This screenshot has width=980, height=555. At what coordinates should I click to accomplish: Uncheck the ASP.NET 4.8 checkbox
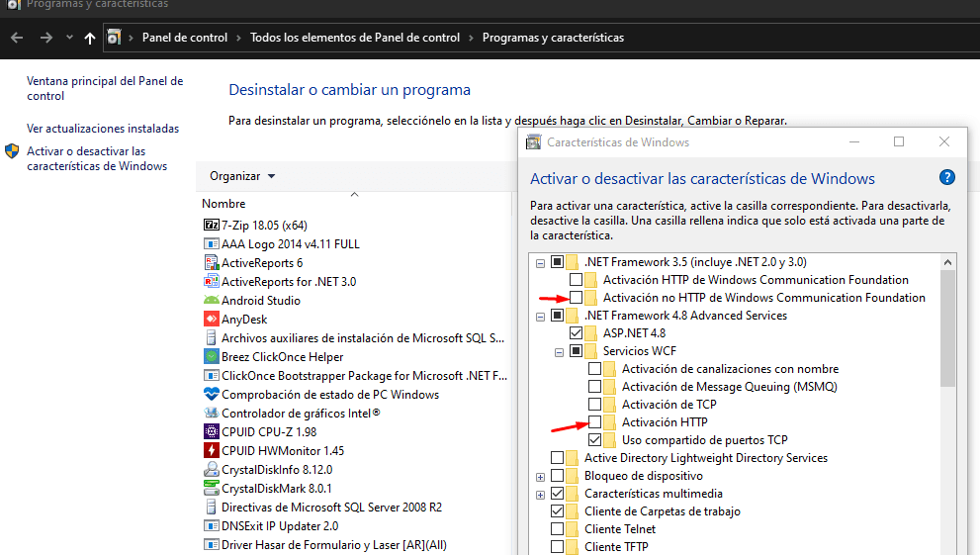click(577, 333)
